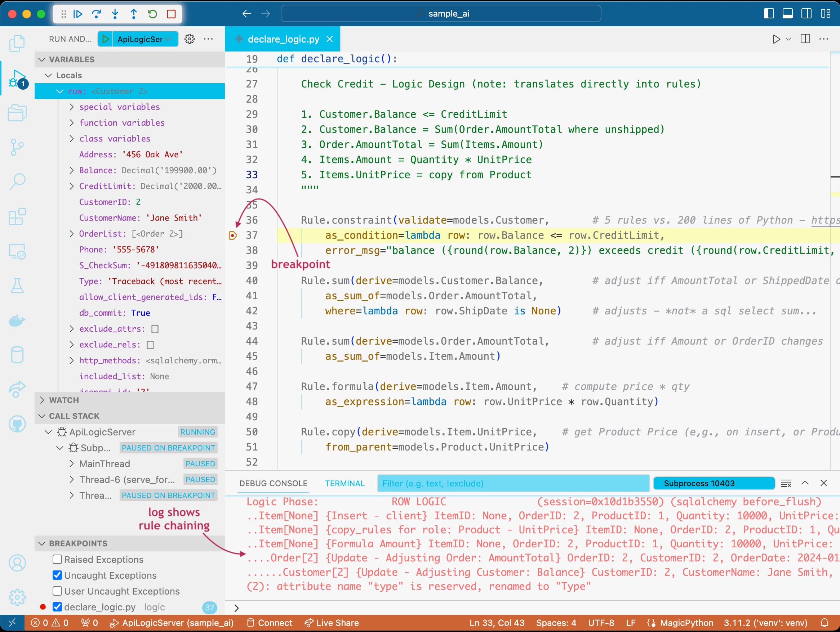Click the Close debug console button
Screen dimensions: 840x632
[823, 483]
